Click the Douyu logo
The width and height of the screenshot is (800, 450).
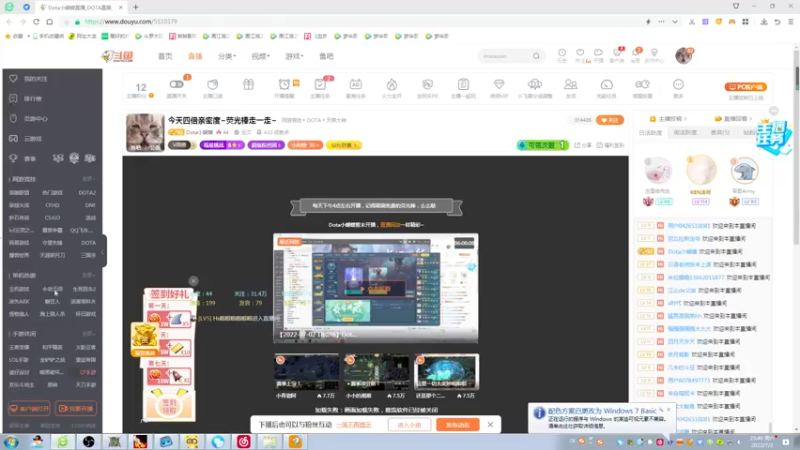coord(117,56)
